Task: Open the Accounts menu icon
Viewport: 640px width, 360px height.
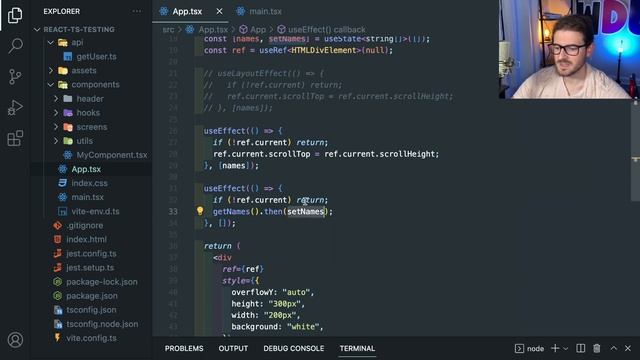Action: 15,340
